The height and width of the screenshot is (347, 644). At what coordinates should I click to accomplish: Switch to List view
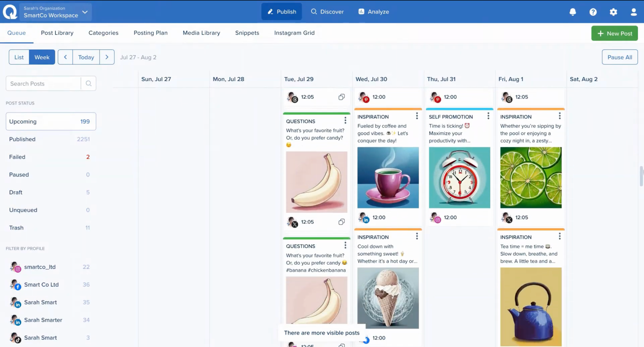coord(19,57)
